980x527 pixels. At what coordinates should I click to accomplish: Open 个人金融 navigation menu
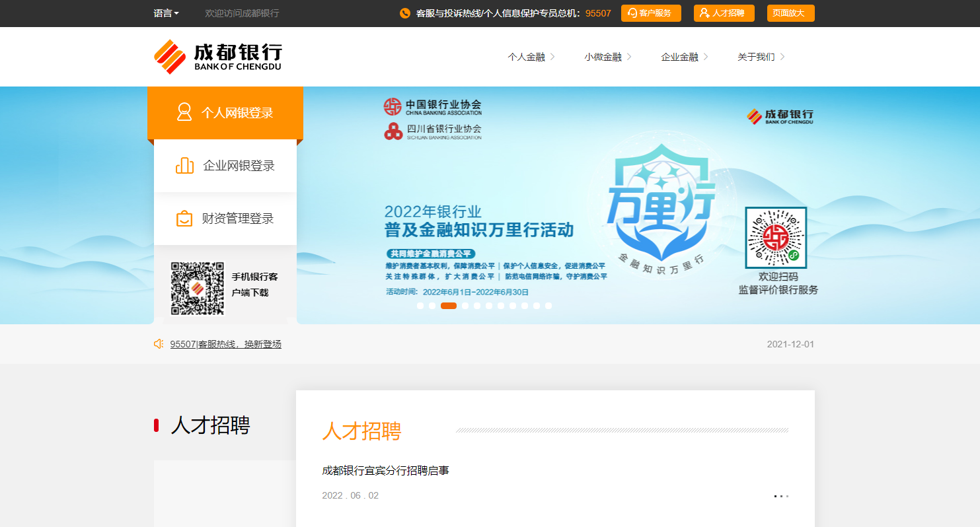531,57
